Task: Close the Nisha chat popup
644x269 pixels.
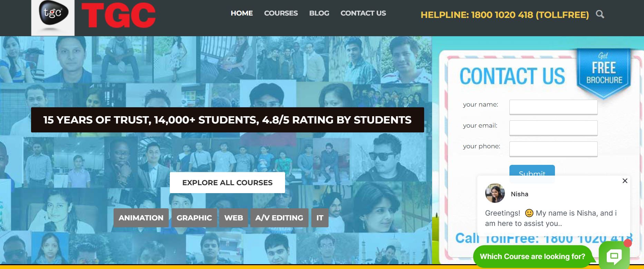Action: pos(625,181)
